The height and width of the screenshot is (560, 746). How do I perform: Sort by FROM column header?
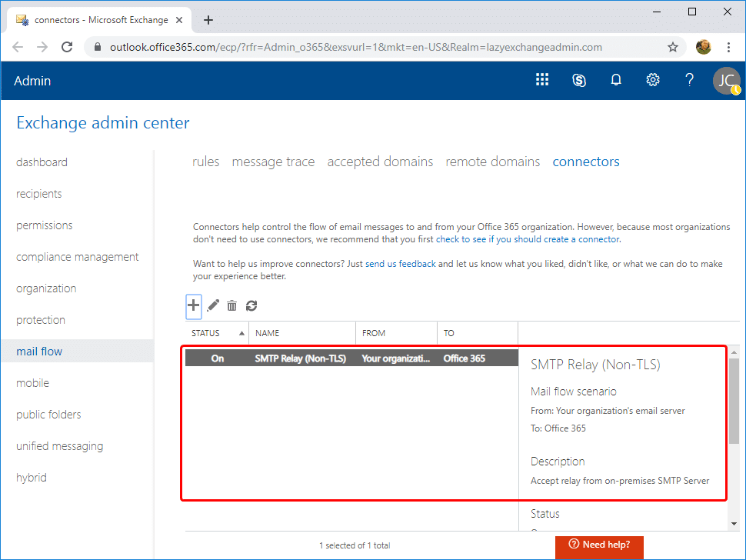[396, 333]
